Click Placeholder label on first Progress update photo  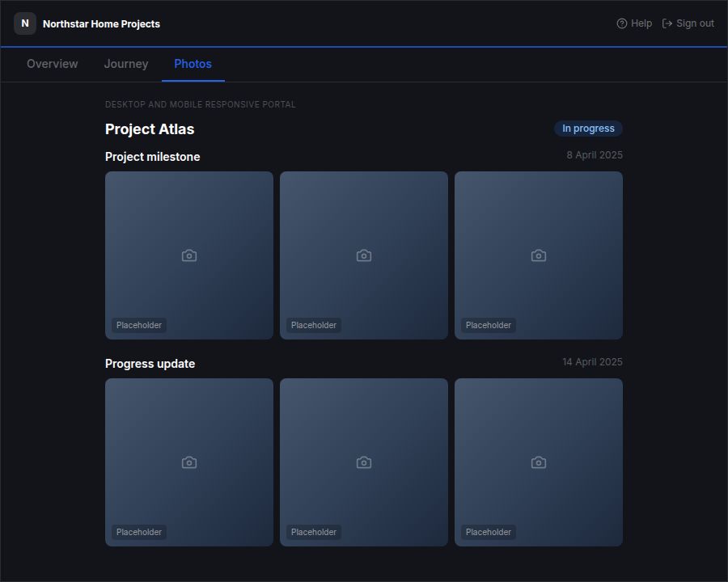pyautogui.click(x=139, y=533)
